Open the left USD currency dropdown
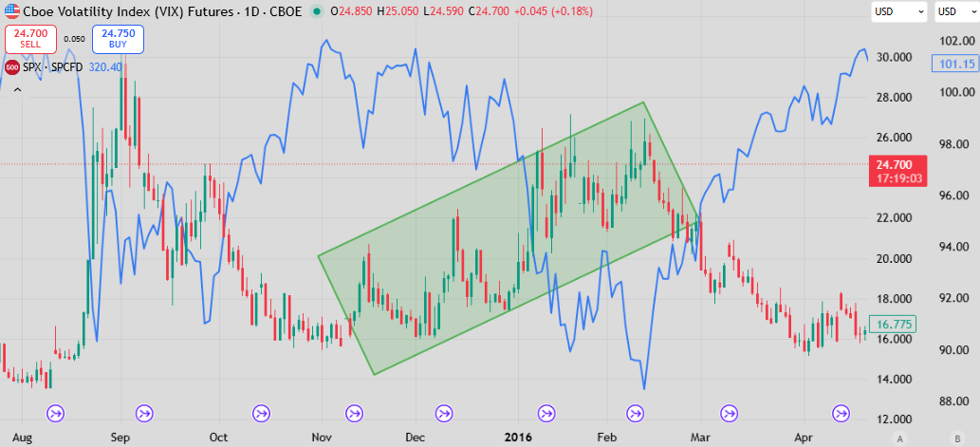980x447 pixels. click(899, 11)
